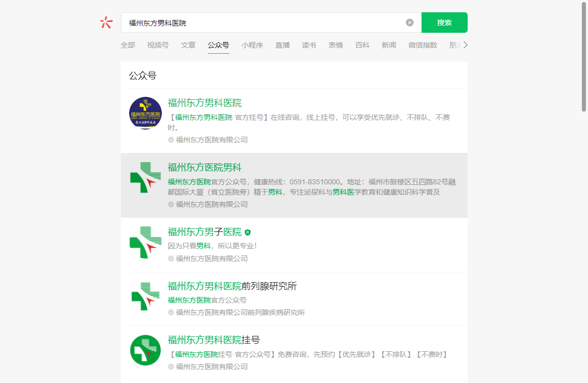Screen dimensions: 588x383
Task: Switch to the 读书 tab
Action: tap(309, 46)
